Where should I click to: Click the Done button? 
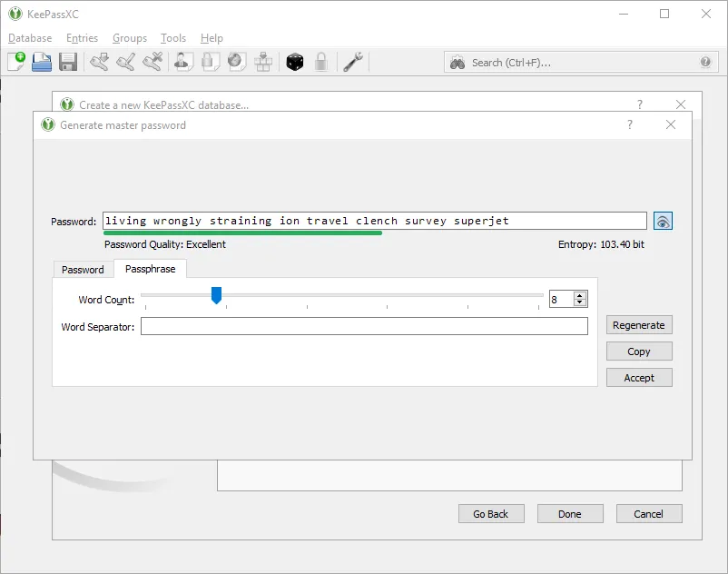pos(570,514)
